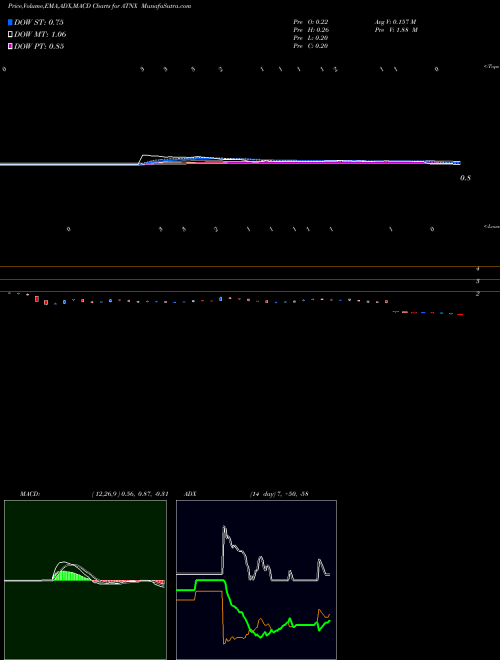Viewport: 500px width, 660px height.
Task: Click the blue DOW ST legend swatch
Action: 10,22
